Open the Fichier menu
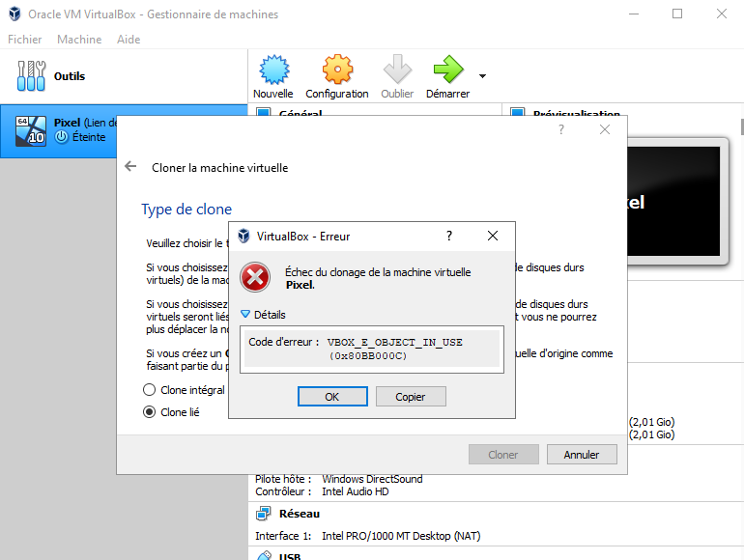The height and width of the screenshot is (560, 744). [x=25, y=40]
